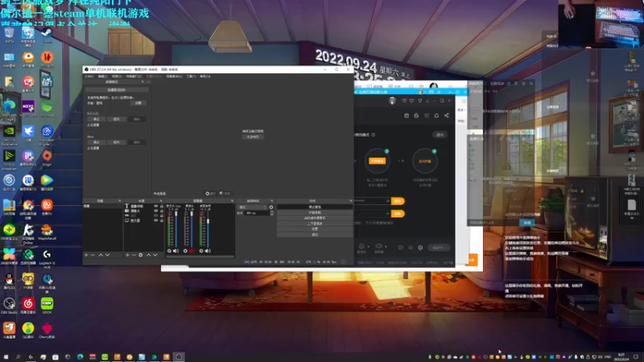Open the settings gear at bottom of streaming tool

coord(420,248)
